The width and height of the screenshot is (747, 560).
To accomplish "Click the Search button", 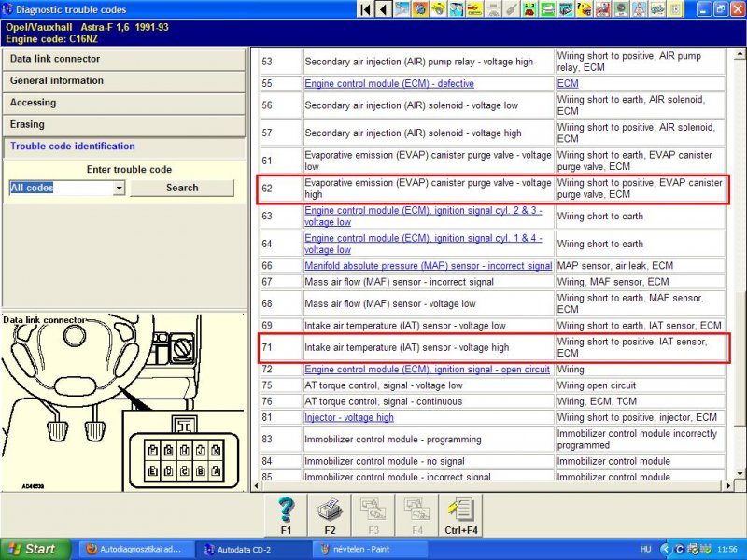I will tap(182, 189).
